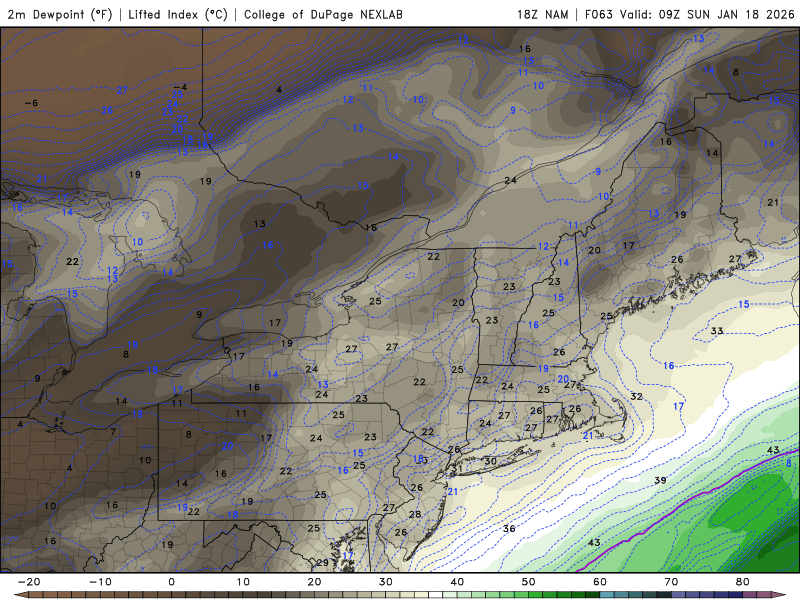The height and width of the screenshot is (600, 800).
Task: Click the "-10" colorbar scale label
Action: click(100, 582)
